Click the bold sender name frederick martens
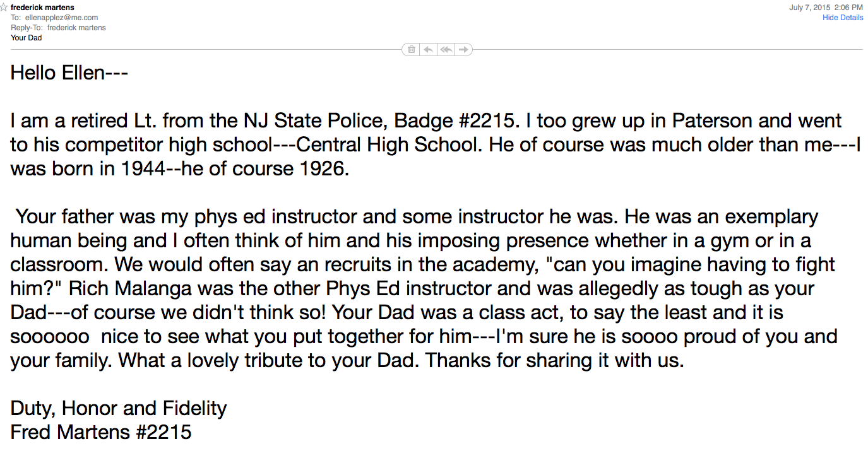 (x=42, y=8)
